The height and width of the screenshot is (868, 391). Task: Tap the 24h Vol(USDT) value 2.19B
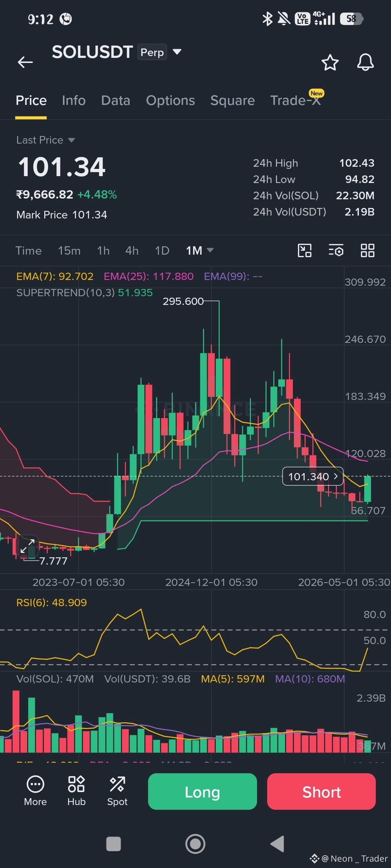pos(360,212)
